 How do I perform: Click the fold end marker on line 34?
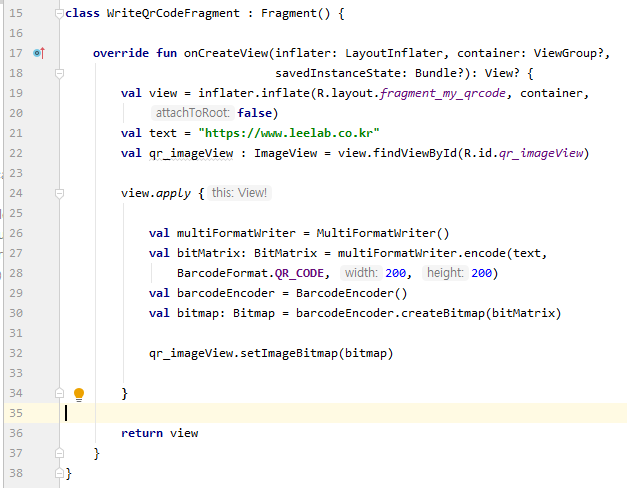click(60, 394)
